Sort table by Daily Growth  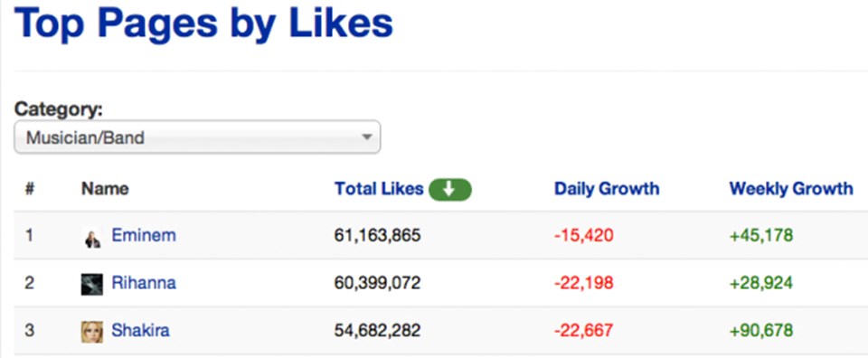pos(607,189)
